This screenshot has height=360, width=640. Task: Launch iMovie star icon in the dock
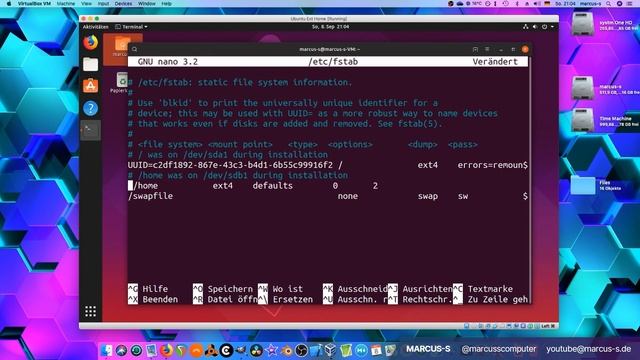click(271, 350)
